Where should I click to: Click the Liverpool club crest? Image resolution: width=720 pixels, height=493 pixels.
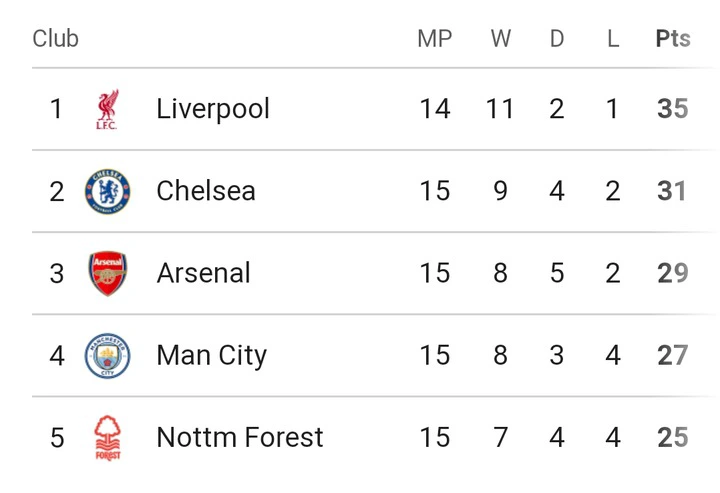click(107, 109)
